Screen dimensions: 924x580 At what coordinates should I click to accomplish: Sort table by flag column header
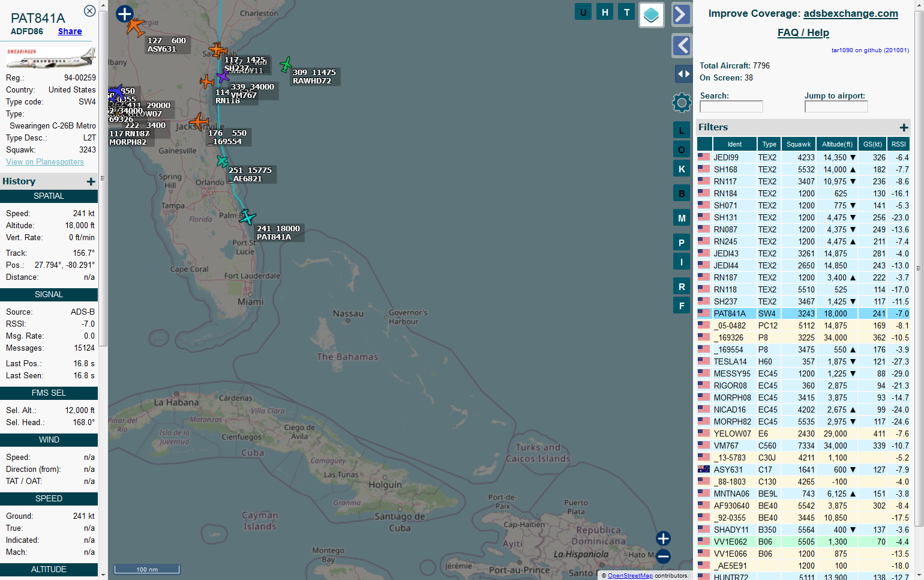click(x=704, y=144)
